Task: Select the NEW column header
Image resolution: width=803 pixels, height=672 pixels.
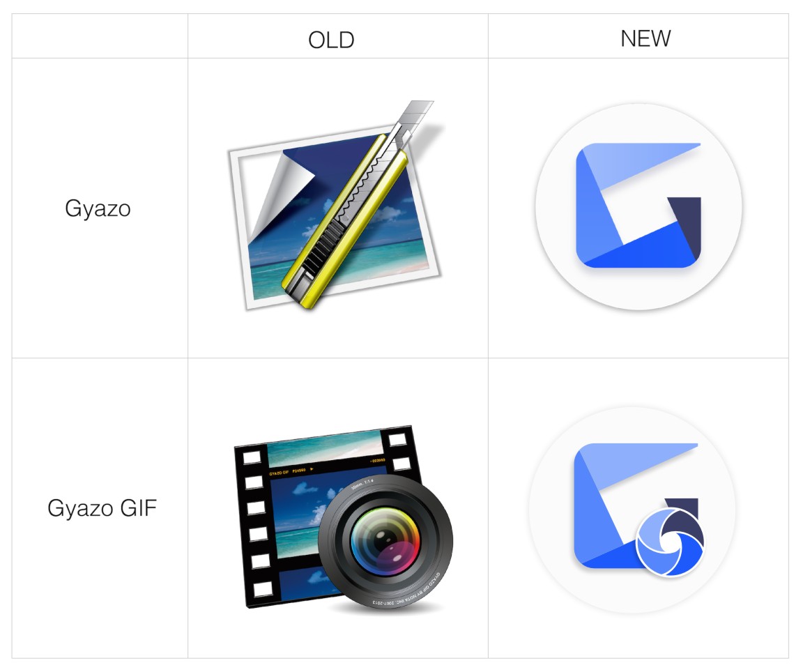Action: coord(645,38)
